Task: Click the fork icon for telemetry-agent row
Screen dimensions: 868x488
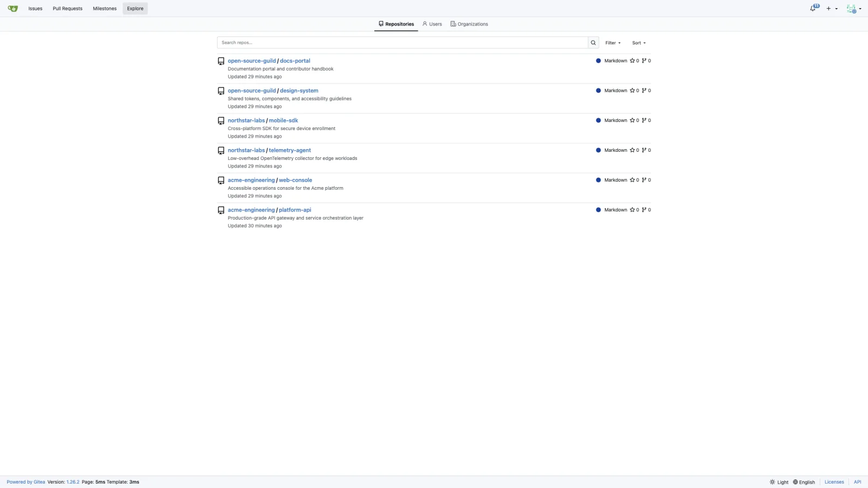Action: click(644, 150)
